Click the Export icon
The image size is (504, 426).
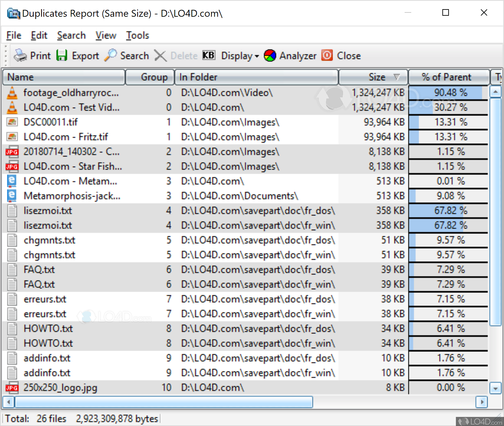[x=62, y=55]
